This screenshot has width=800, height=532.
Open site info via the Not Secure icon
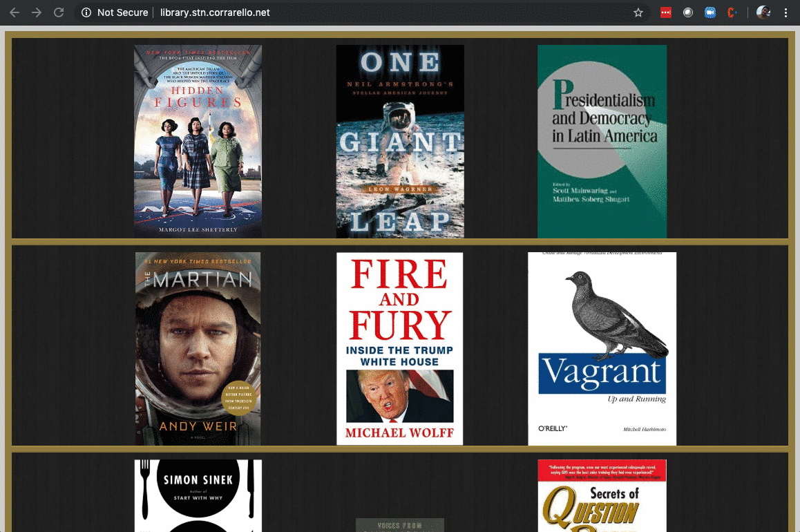click(86, 12)
